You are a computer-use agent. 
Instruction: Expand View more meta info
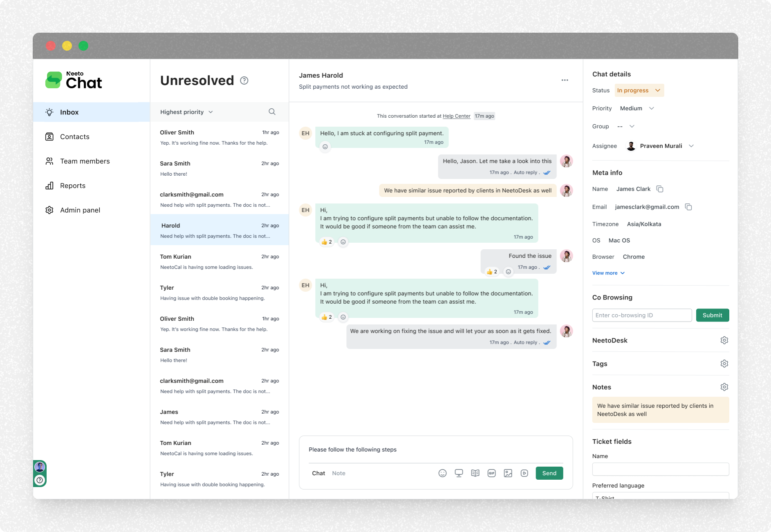pos(608,273)
